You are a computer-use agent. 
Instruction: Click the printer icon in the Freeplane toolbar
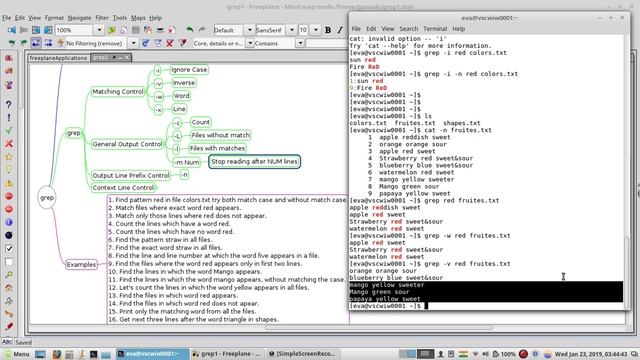click(160, 30)
